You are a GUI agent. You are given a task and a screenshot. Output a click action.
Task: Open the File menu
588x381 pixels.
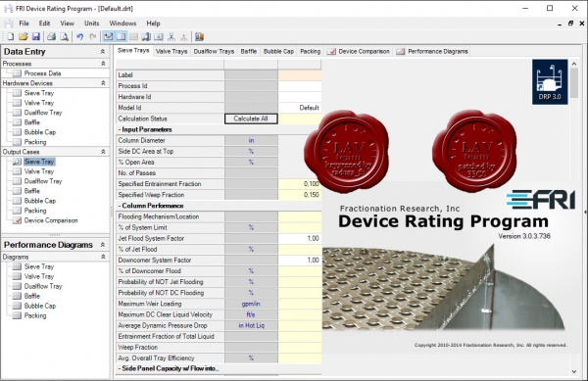(24, 24)
